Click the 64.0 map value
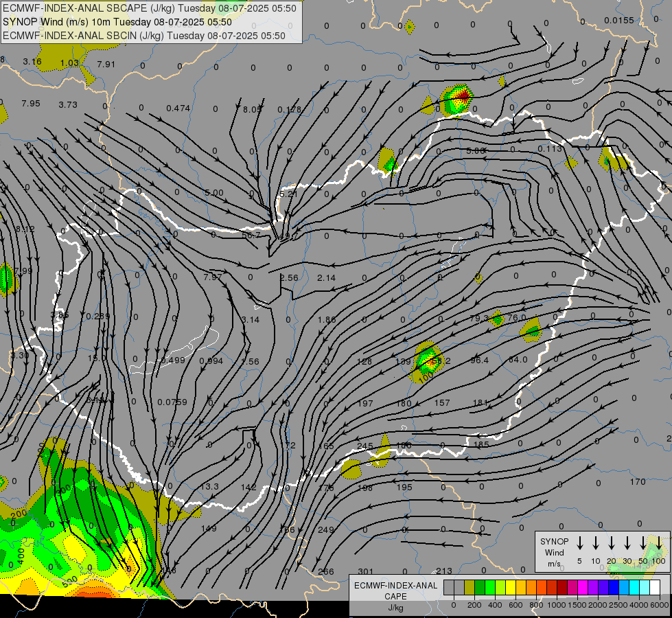 pos(518,359)
